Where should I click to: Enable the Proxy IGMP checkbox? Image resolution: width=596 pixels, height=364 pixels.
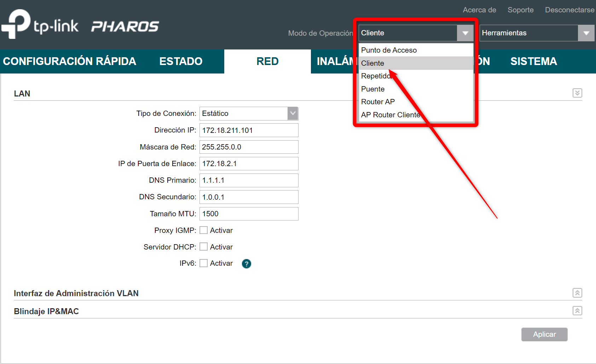pyautogui.click(x=203, y=230)
